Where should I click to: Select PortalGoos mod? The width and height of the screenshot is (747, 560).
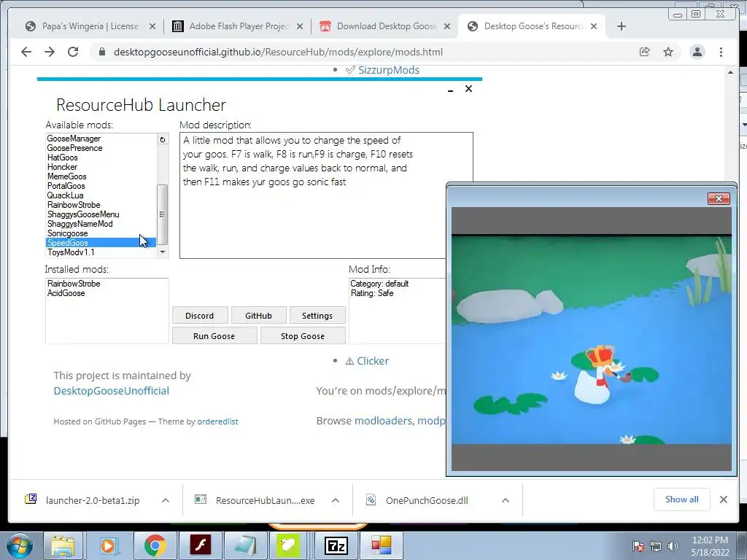tap(66, 186)
